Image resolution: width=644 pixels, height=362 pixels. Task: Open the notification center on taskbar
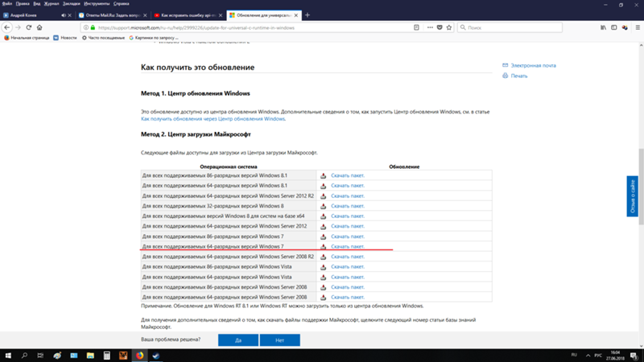pyautogui.click(x=634, y=356)
